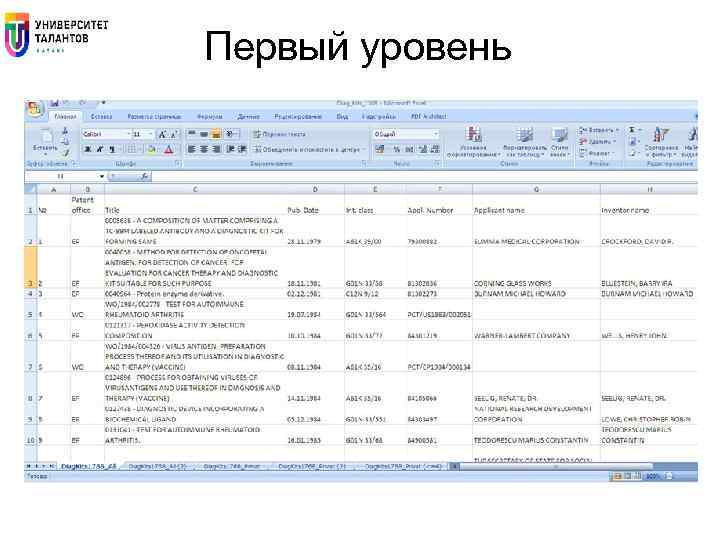
Task: Open the font size 11 dropdown
Action: 152,134
